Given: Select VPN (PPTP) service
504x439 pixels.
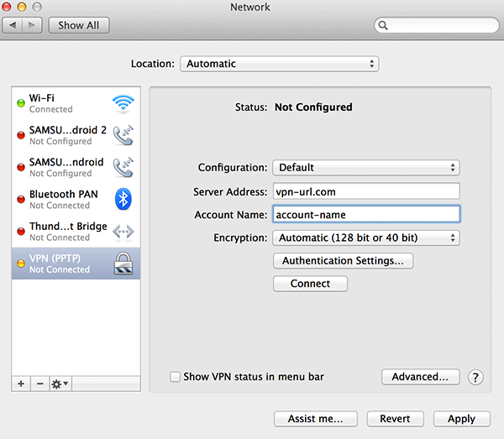Looking at the screenshot, I should pyautogui.click(x=76, y=264).
